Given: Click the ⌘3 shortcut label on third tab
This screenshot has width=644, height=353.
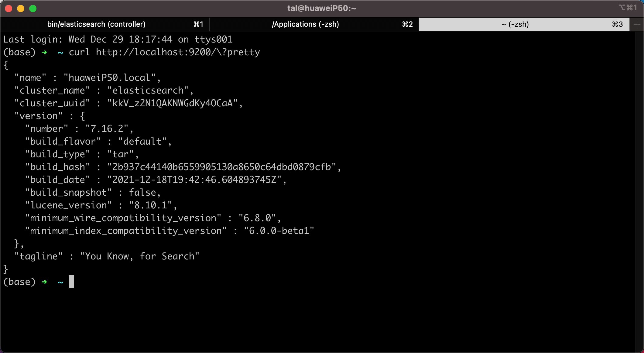Looking at the screenshot, I should (x=617, y=24).
